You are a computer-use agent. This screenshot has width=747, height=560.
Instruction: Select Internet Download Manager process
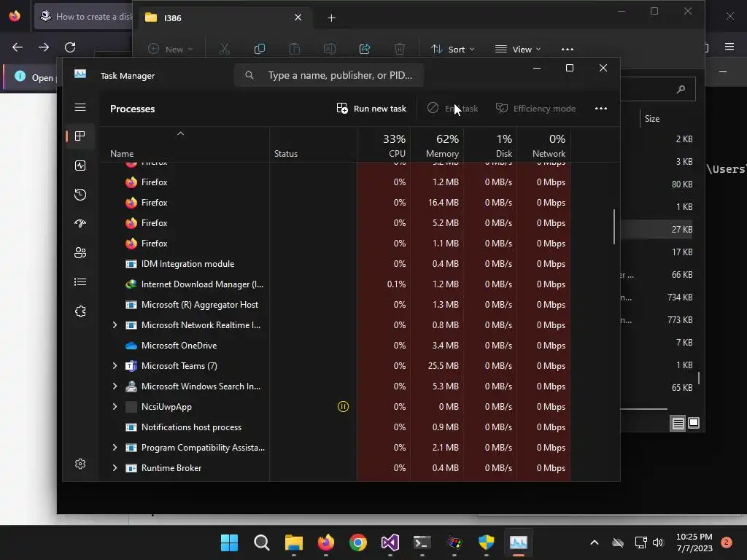(334, 284)
